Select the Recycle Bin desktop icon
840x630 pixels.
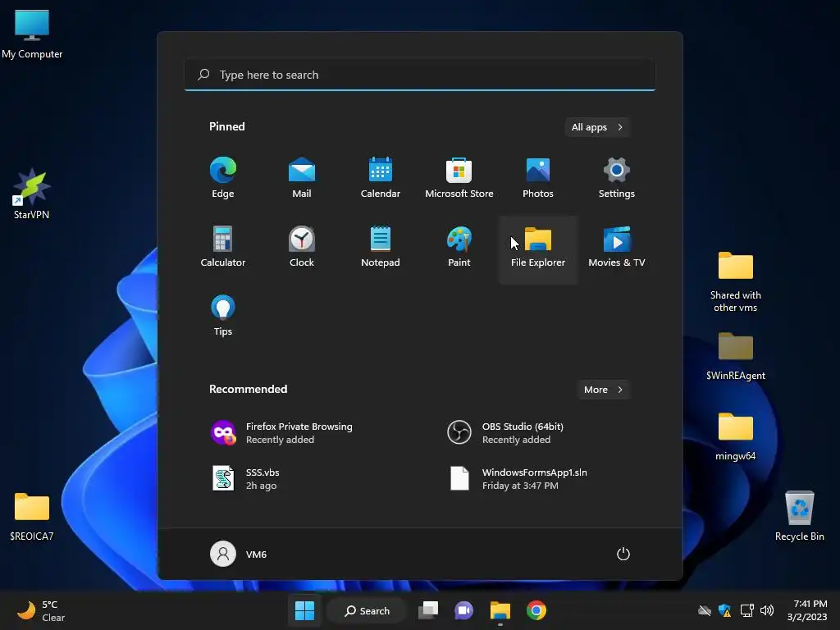(x=799, y=516)
